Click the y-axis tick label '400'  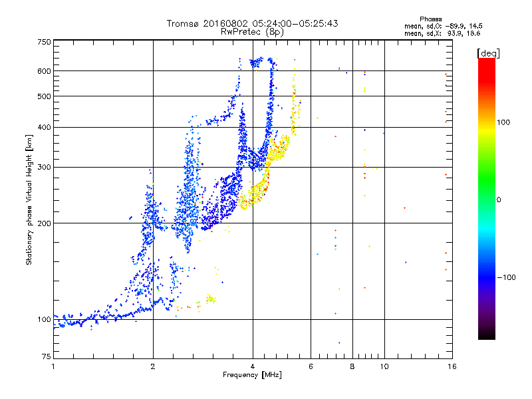[x=44, y=128]
